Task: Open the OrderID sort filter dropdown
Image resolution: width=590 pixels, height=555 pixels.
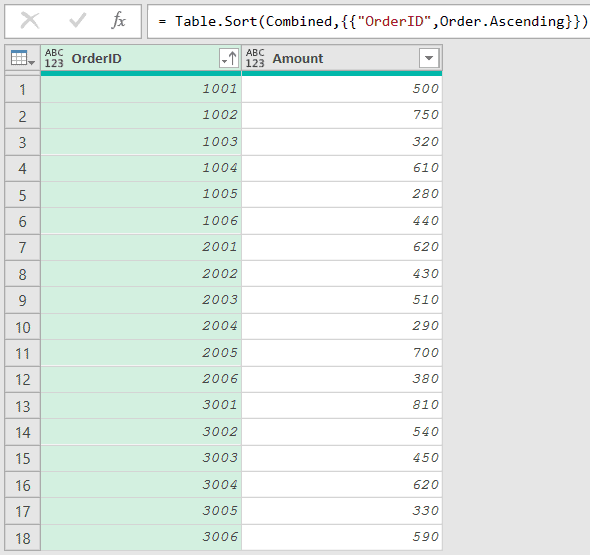Action: 229,58
